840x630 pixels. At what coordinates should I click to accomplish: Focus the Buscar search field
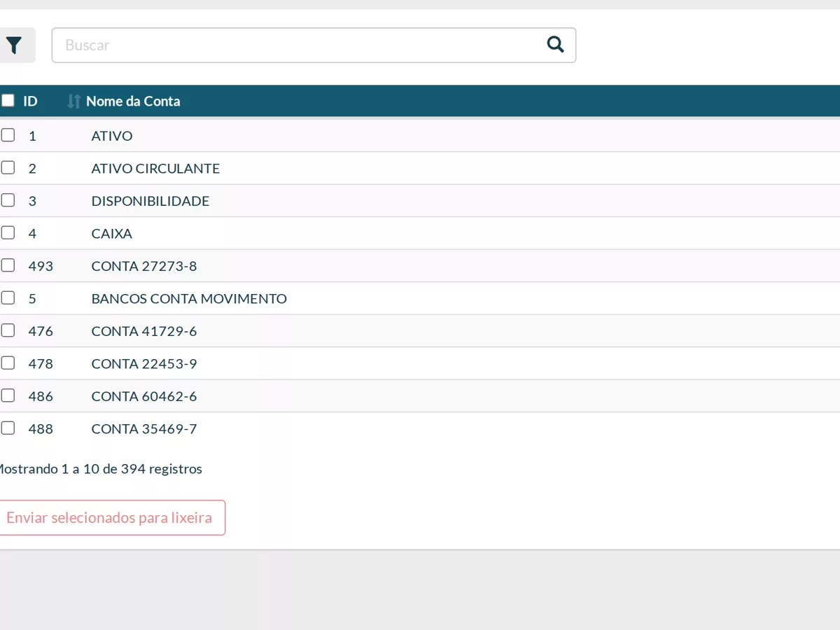coord(314,45)
